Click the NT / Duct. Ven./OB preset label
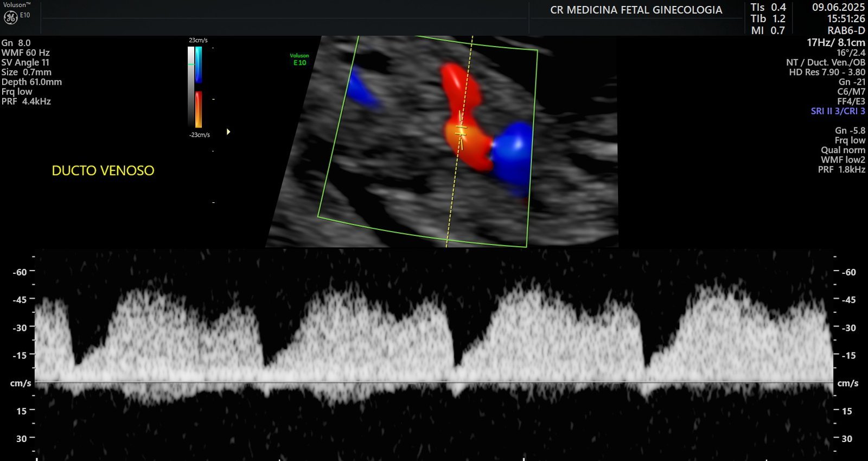The height and width of the screenshot is (461, 868). [x=825, y=62]
